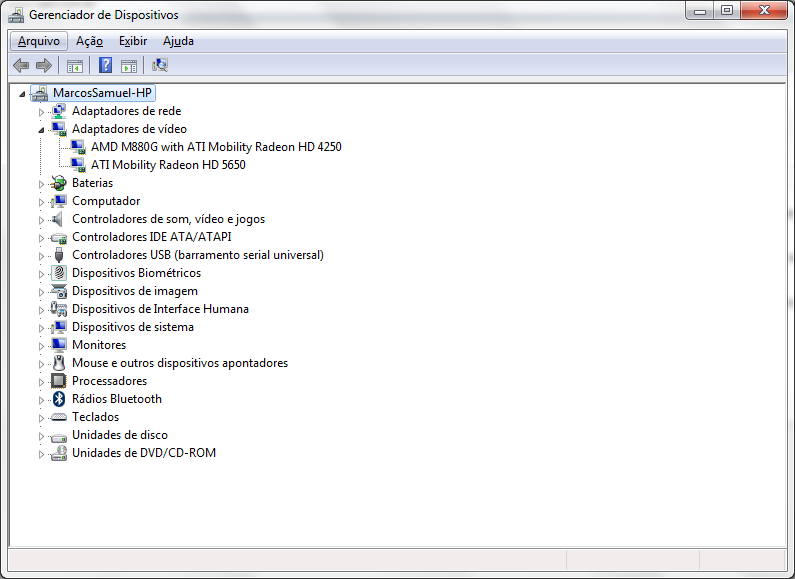Expand Controladores de som, vídeo e jogos
Viewport: 795px width, 579px height.
point(41,220)
